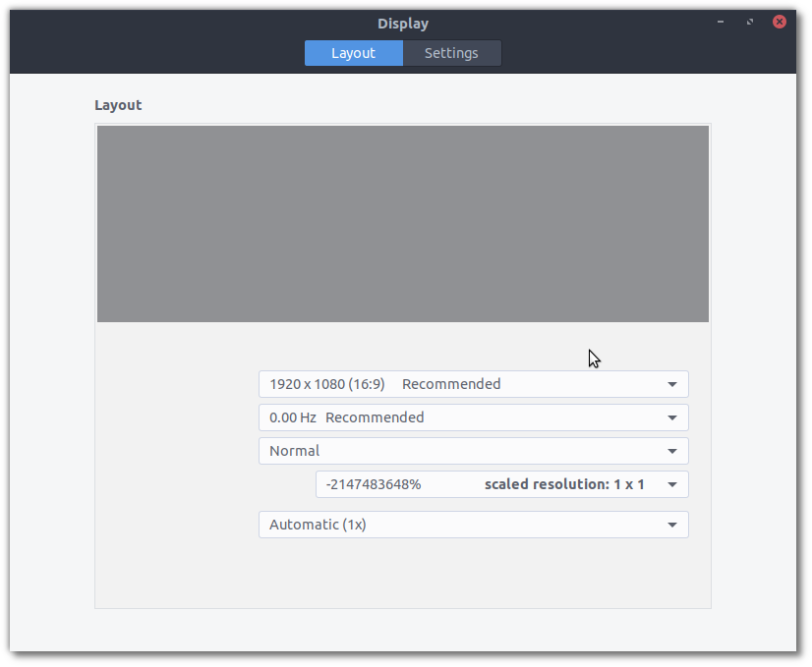This screenshot has height=667, width=812.
Task: Select the Layout tab
Action: coord(353,53)
